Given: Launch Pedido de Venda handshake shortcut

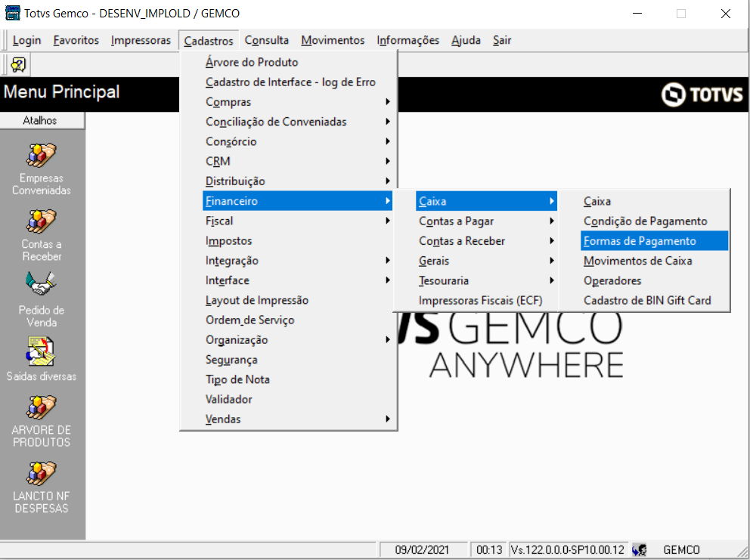Looking at the screenshot, I should click(41, 283).
